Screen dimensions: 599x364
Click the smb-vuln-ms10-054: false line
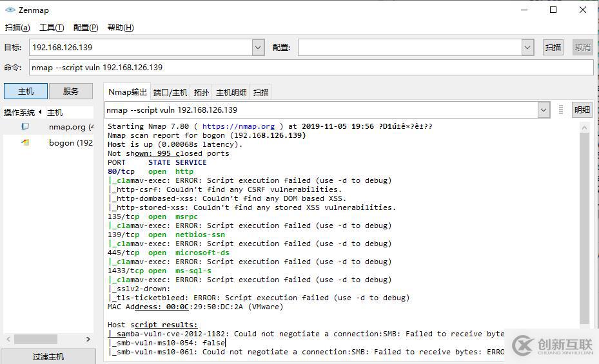[x=167, y=343]
